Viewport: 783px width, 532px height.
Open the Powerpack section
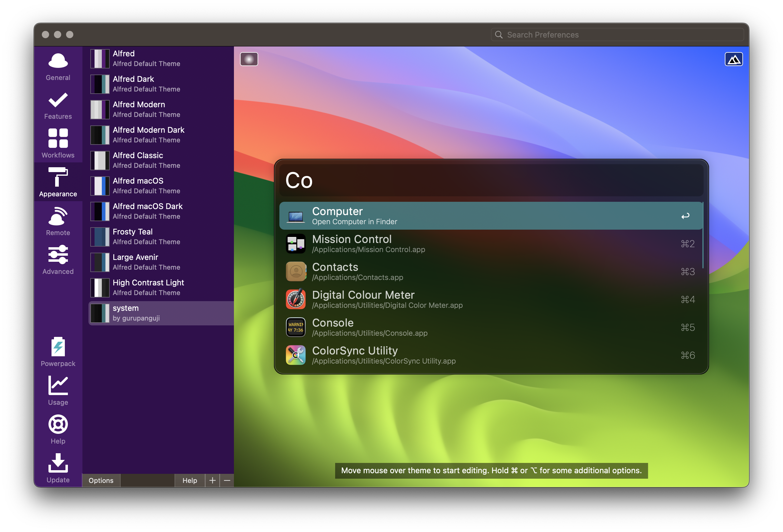tap(58, 352)
